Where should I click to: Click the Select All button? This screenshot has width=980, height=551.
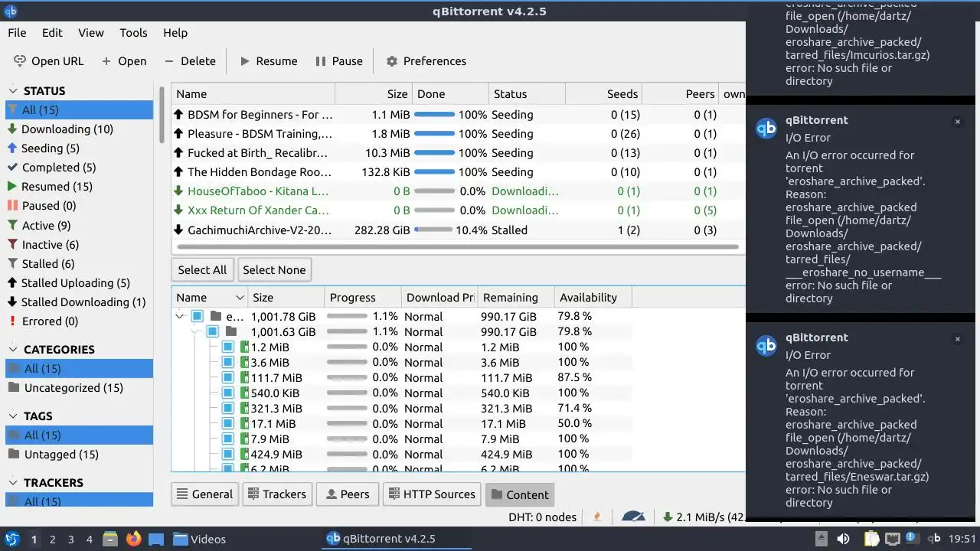pyautogui.click(x=202, y=270)
